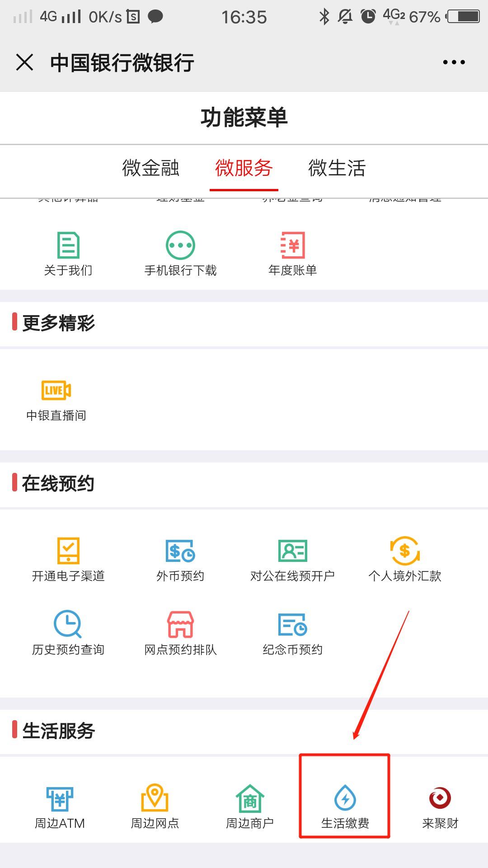Select the 微服务 tab
488x868 pixels.
(244, 168)
